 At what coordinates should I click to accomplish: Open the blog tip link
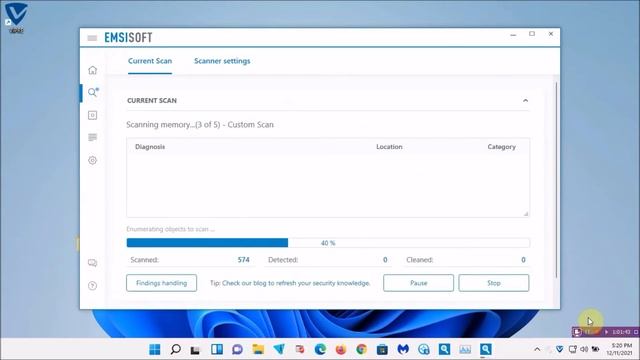[x=290, y=283]
